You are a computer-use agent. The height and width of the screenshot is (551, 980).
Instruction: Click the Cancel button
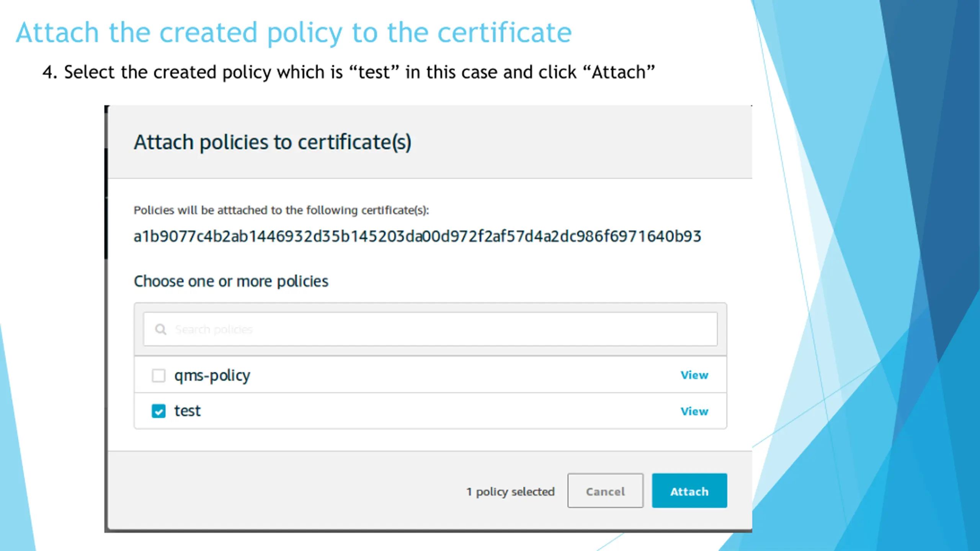pyautogui.click(x=605, y=491)
